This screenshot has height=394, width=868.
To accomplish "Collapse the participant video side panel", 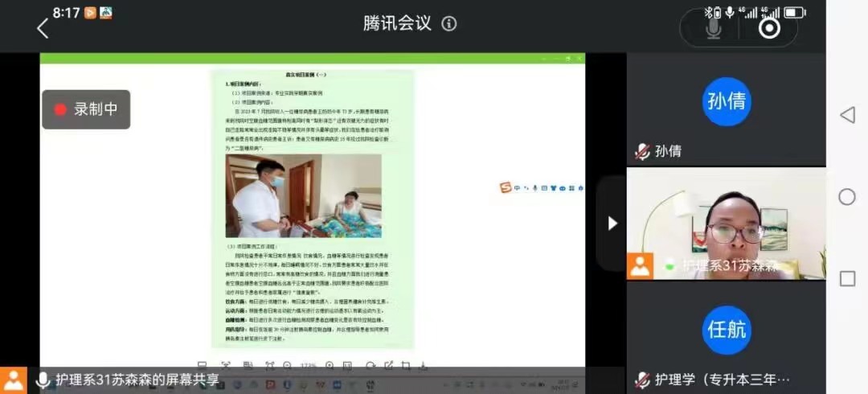I will [612, 224].
